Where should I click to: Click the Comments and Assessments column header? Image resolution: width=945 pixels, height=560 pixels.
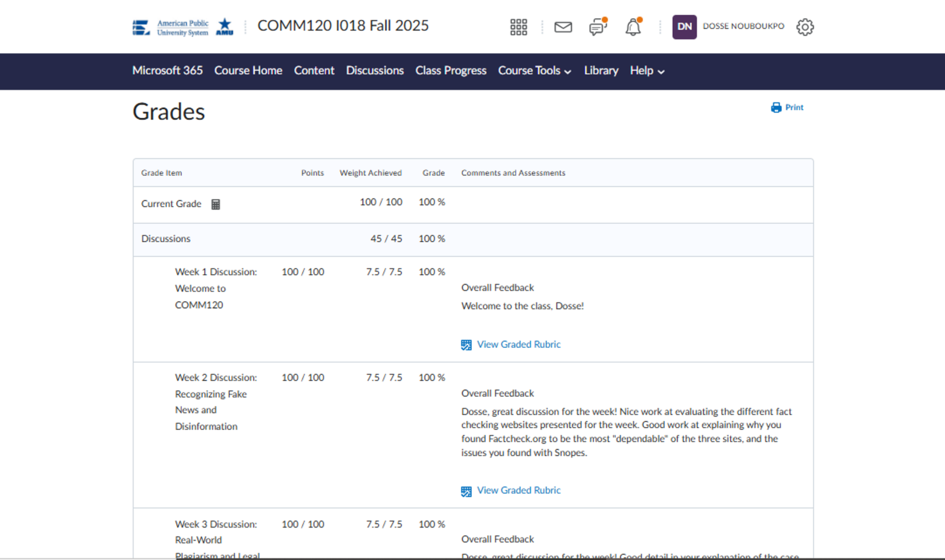tap(513, 173)
